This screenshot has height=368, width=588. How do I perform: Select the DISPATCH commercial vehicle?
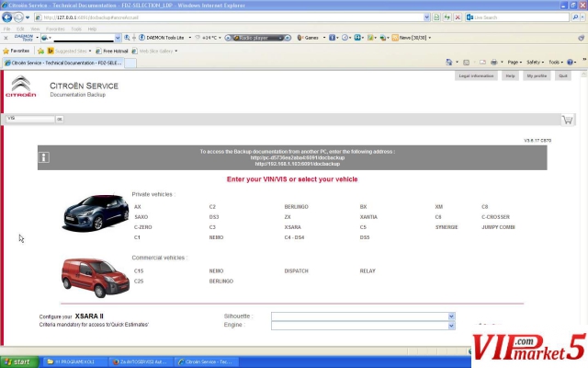pos(296,270)
